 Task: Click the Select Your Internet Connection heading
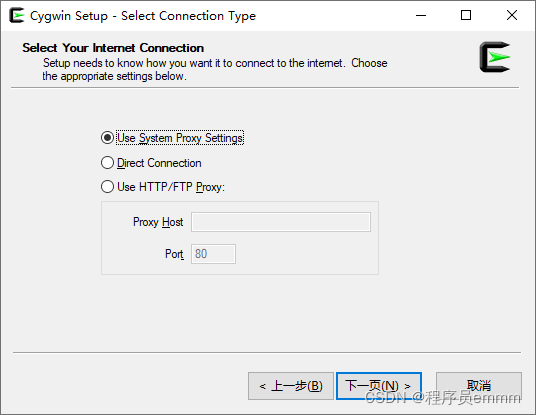click(113, 48)
